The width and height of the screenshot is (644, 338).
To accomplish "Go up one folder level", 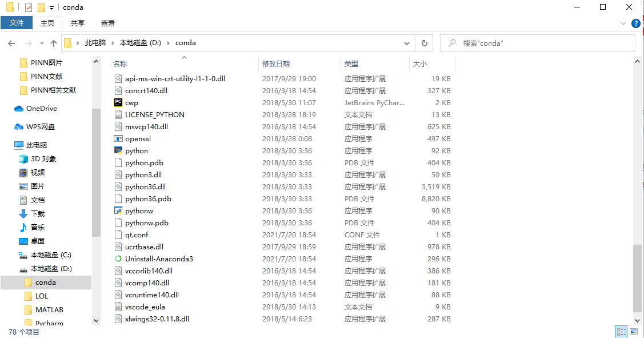I will tap(53, 43).
